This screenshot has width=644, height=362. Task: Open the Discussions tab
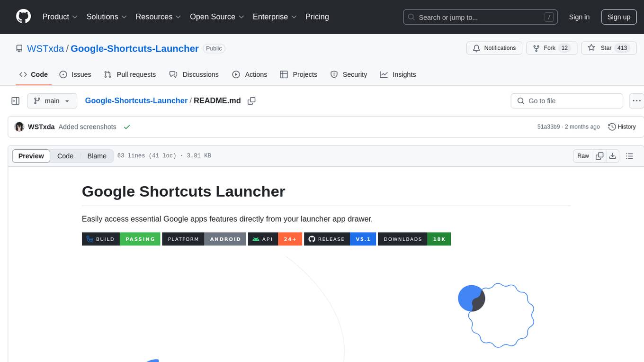point(194,74)
